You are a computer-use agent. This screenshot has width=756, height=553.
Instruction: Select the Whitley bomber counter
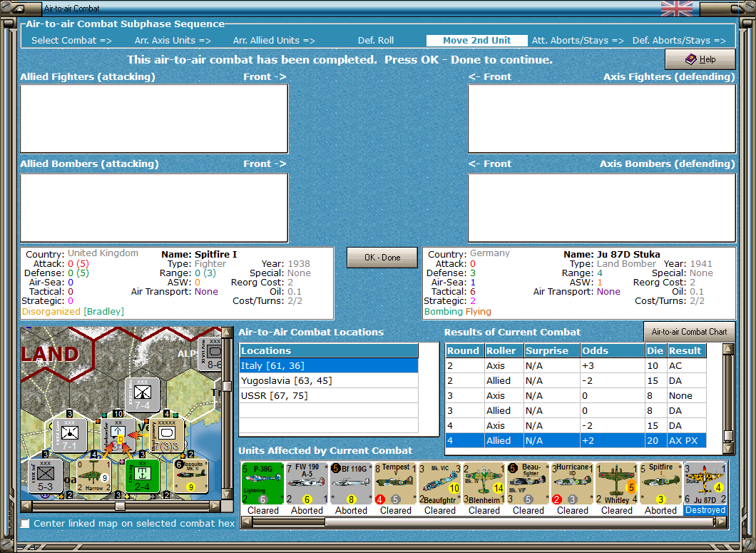pyautogui.click(x=617, y=484)
